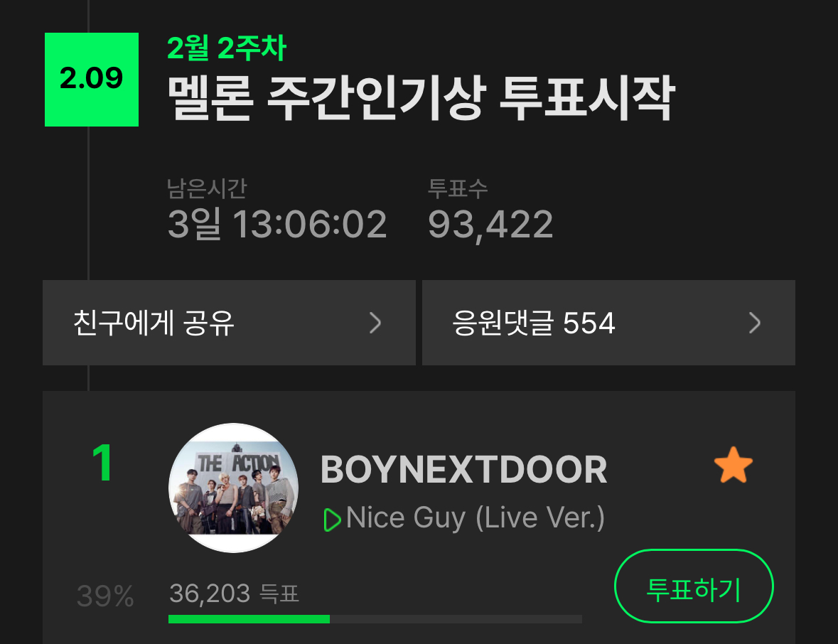Viewport: 838px width, 644px height.
Task: Click the rank number 1
Action: pyautogui.click(x=102, y=463)
